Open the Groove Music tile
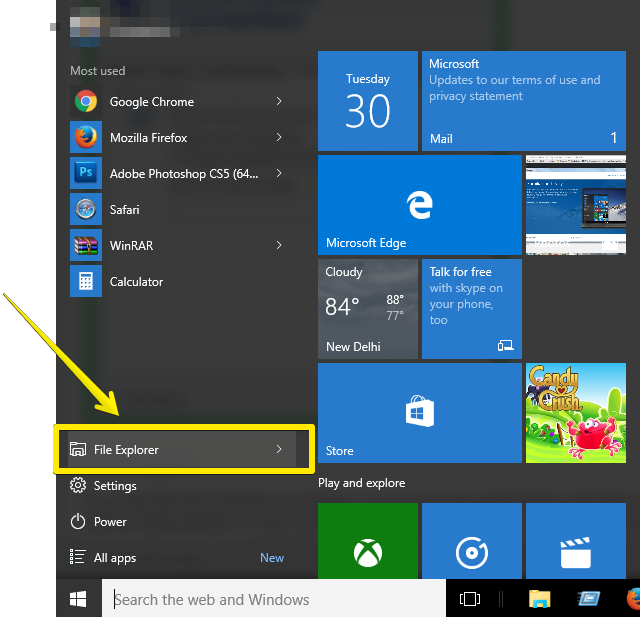The height and width of the screenshot is (617, 640). [x=472, y=541]
